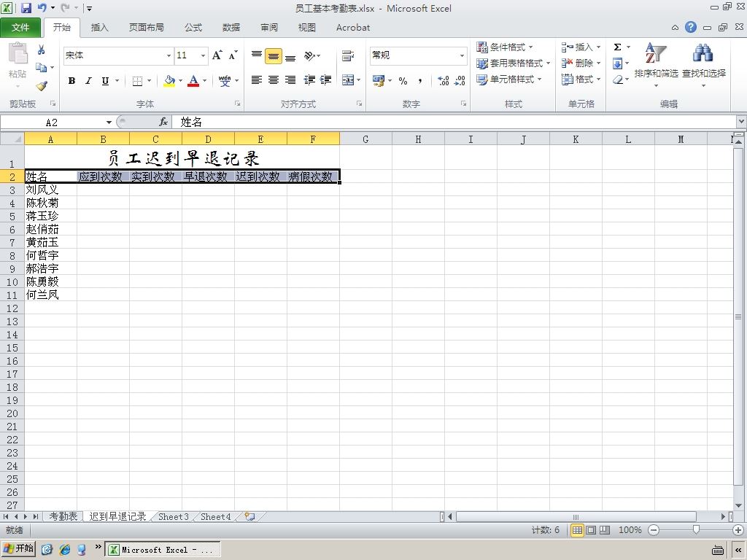
Task: Click the Paste icon
Action: tap(18, 53)
